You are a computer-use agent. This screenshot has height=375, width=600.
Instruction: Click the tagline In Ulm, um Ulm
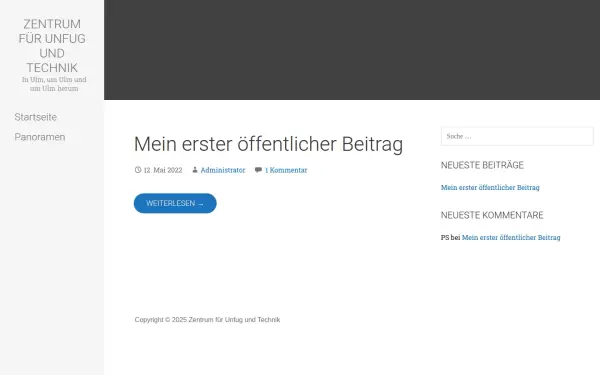point(54,84)
